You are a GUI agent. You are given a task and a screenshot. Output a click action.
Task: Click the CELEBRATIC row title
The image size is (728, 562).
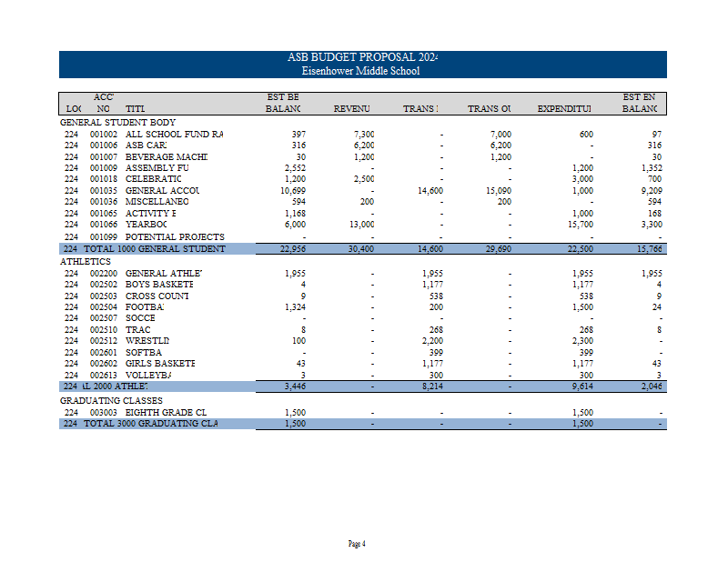pyautogui.click(x=153, y=179)
